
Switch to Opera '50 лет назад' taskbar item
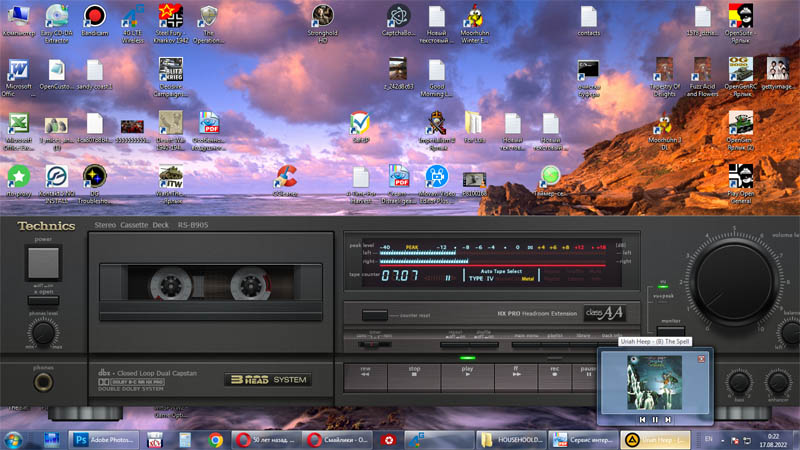[x=266, y=439]
